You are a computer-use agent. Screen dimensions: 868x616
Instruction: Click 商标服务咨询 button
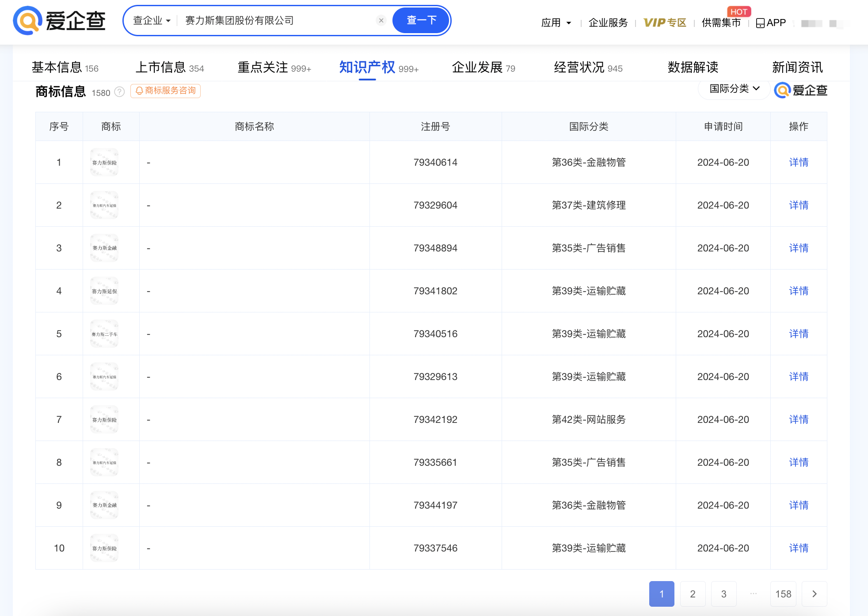(165, 91)
